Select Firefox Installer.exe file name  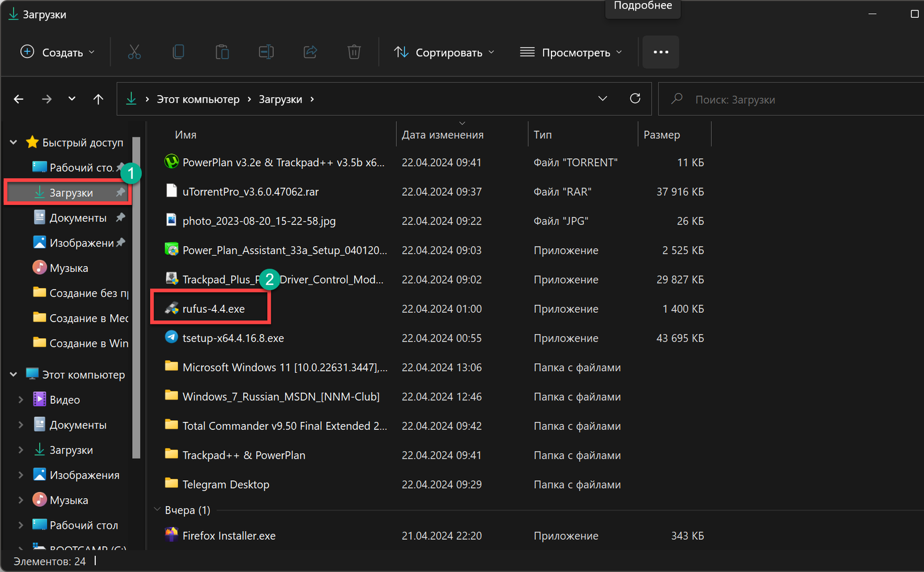pyautogui.click(x=229, y=536)
